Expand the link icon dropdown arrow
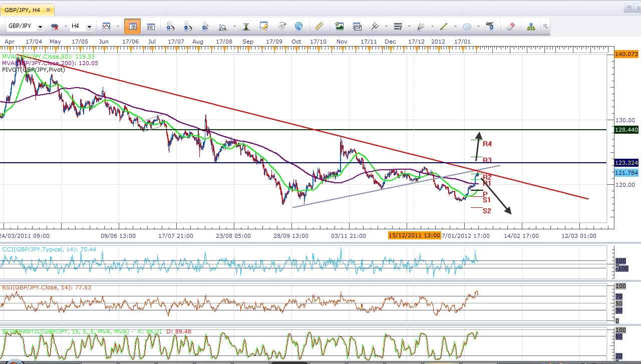The width and height of the screenshot is (641, 364). [x=65, y=27]
